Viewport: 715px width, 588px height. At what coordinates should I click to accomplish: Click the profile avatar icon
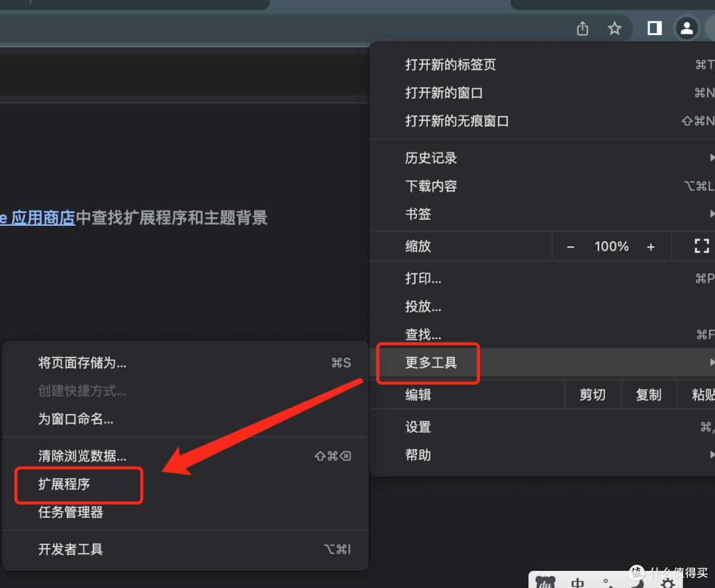click(687, 28)
